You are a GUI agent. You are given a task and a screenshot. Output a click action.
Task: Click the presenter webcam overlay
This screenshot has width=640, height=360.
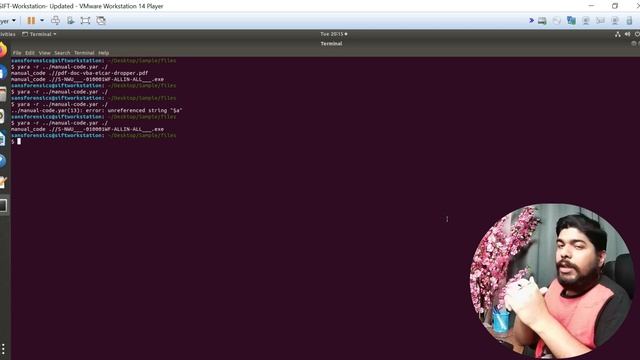point(551,281)
